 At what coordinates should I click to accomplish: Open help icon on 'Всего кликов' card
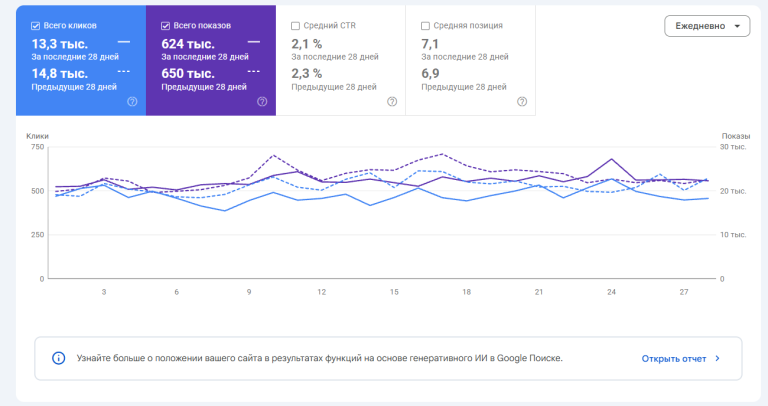pos(132,101)
